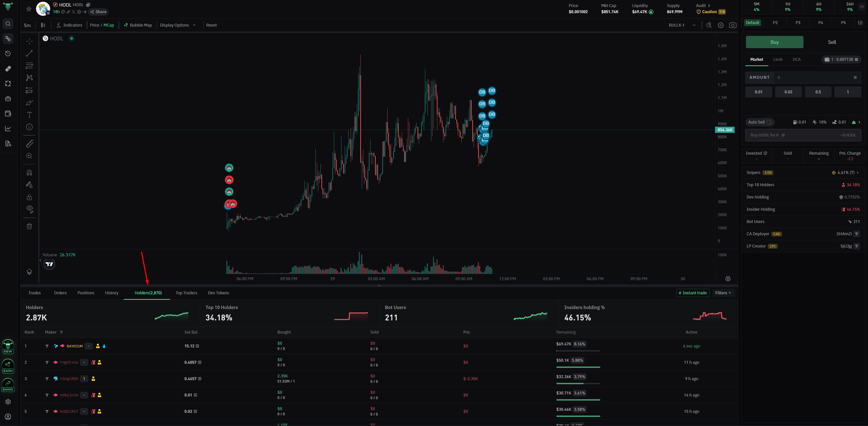
Task: Lock all drawings with the padlock icon
Action: 29,197
